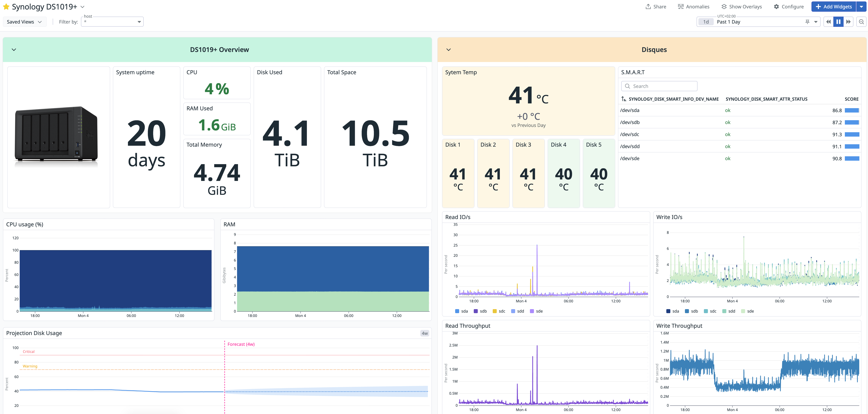Click the Total Memory 4.74 GiB widget
The image size is (868, 414).
point(217,173)
